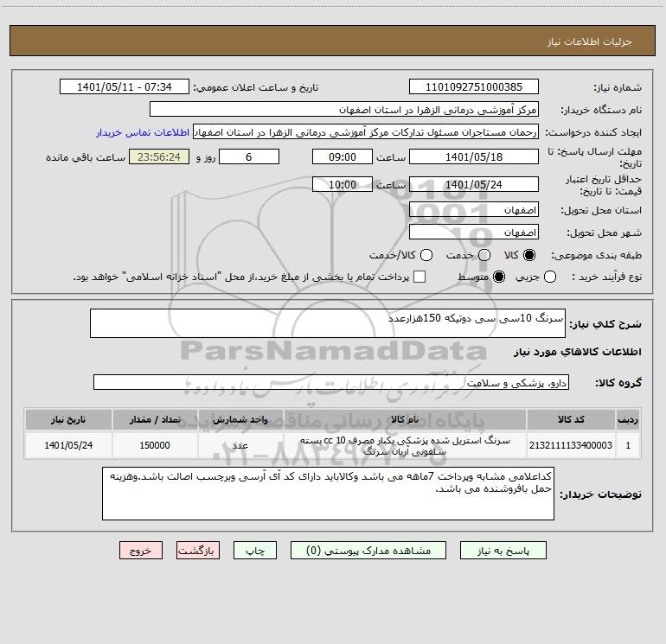This screenshot has width=666, height=644.
Task: Click the buyer notes text area
Action: (x=328, y=494)
